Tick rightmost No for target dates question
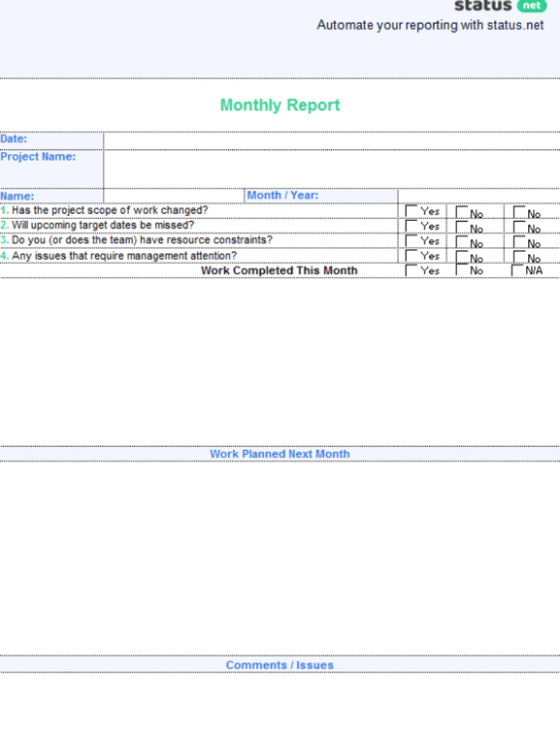This screenshot has width=560, height=731. 519,227
